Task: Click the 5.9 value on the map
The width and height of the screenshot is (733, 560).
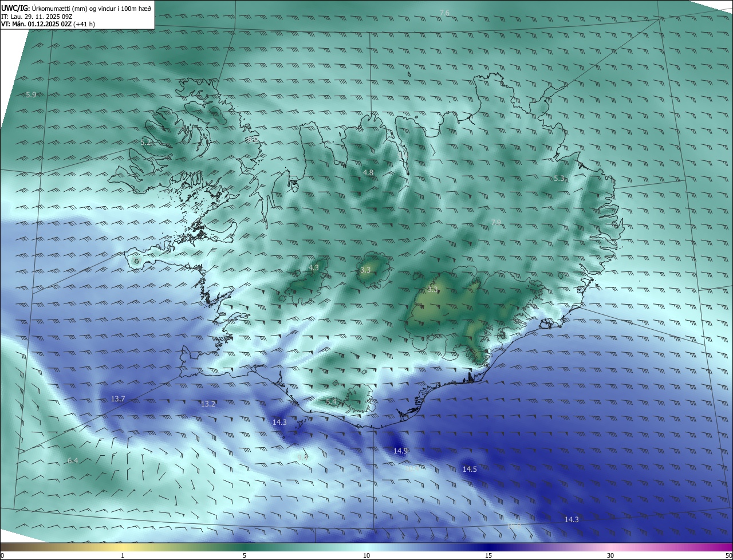Action: coord(31,94)
